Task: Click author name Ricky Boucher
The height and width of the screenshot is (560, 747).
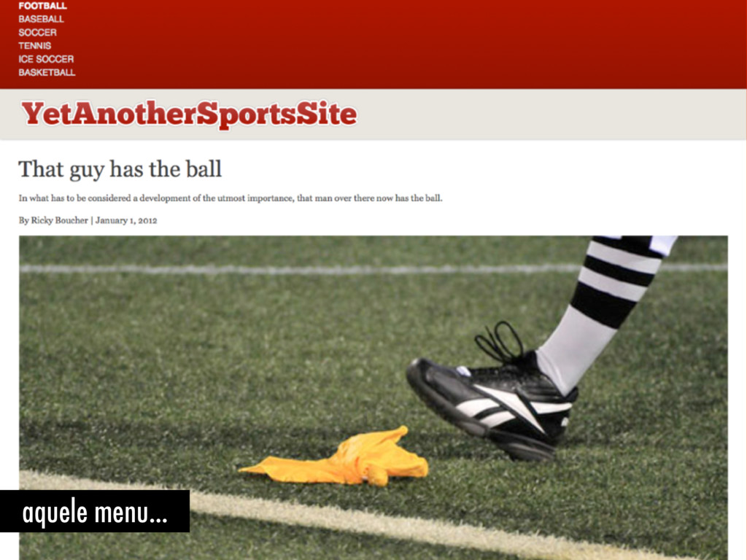Action: click(60, 220)
